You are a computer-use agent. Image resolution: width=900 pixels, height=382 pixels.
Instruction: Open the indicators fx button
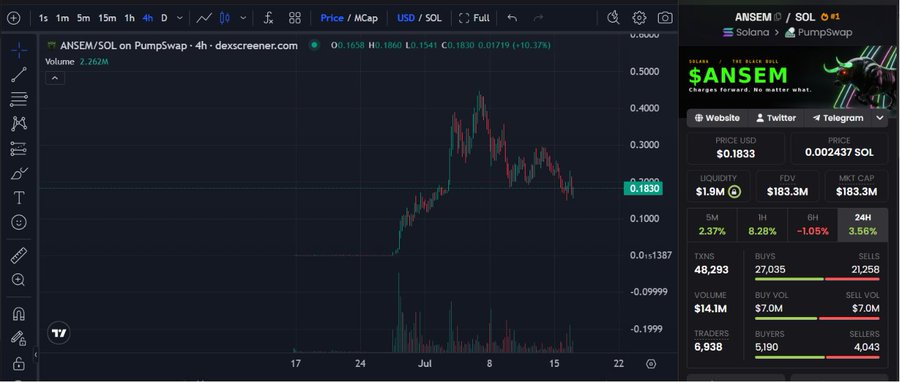pos(268,18)
